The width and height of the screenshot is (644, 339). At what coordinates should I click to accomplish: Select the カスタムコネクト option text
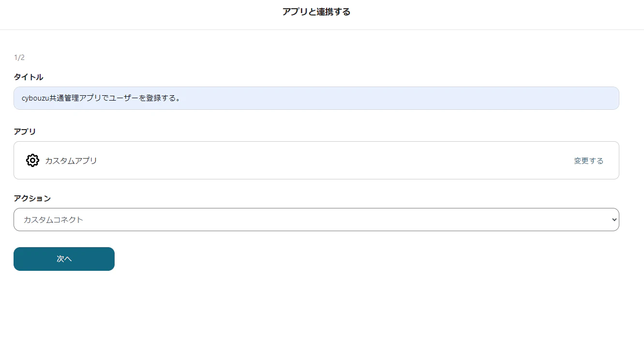pos(53,220)
